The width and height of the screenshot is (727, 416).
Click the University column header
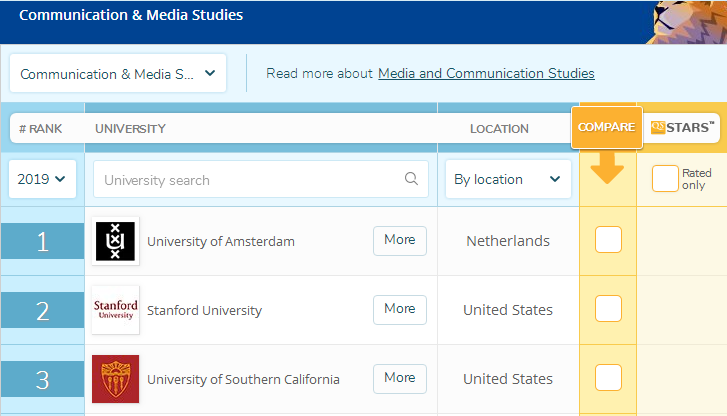[x=130, y=129]
